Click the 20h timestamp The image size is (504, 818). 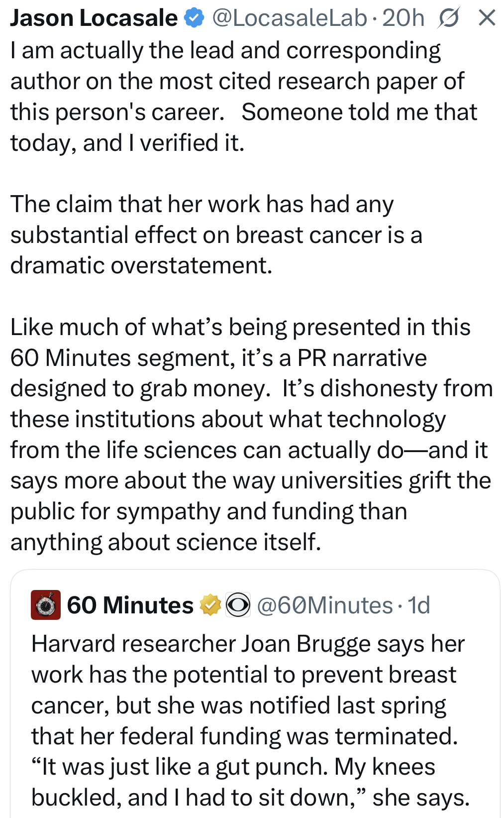pyautogui.click(x=403, y=18)
